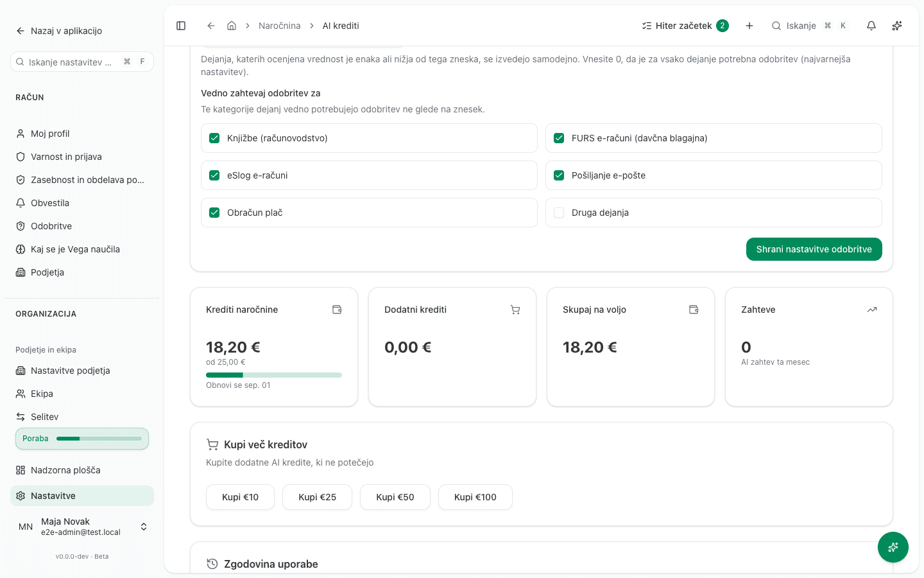Open notifications bell icon in top bar
The height and width of the screenshot is (578, 924).
(x=871, y=26)
